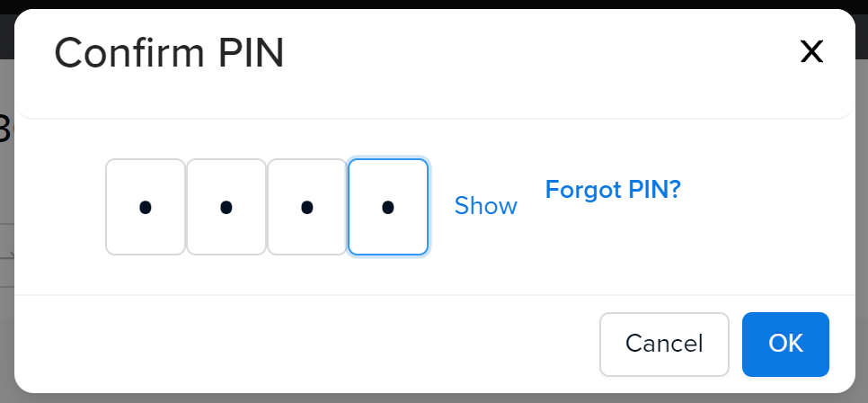
Task: Click the highlighted fourth PIN digit box
Action: point(388,207)
